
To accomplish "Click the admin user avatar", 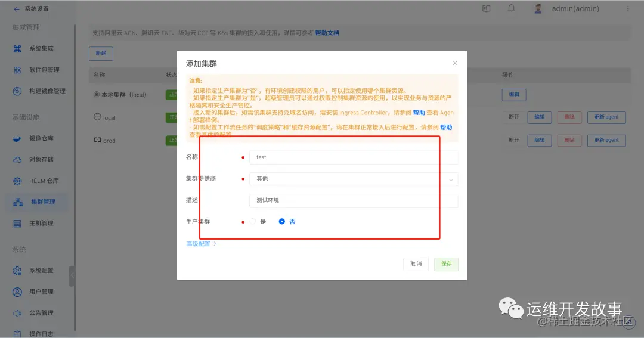I will click(538, 8).
